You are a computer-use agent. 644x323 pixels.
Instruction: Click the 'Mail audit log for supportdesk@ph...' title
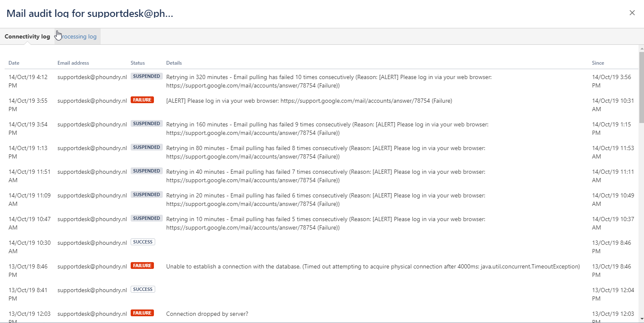(90, 14)
